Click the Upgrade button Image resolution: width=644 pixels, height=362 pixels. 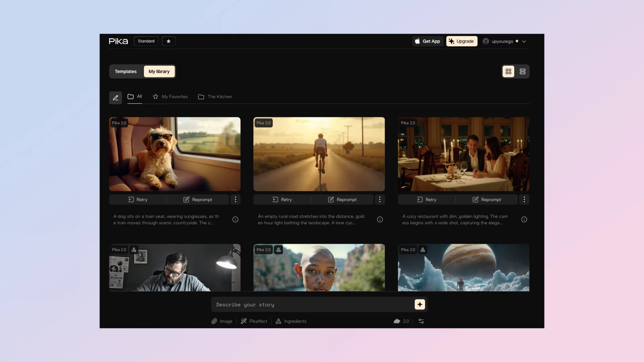click(x=462, y=41)
